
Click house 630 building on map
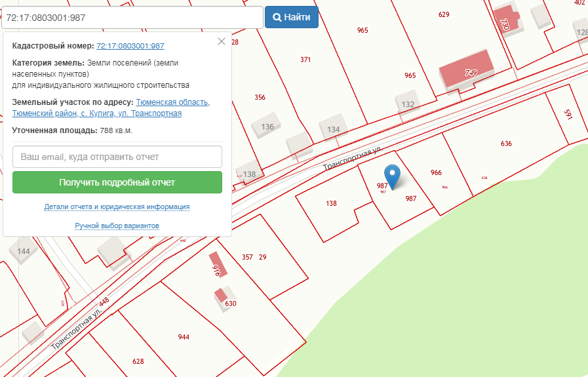225,300
